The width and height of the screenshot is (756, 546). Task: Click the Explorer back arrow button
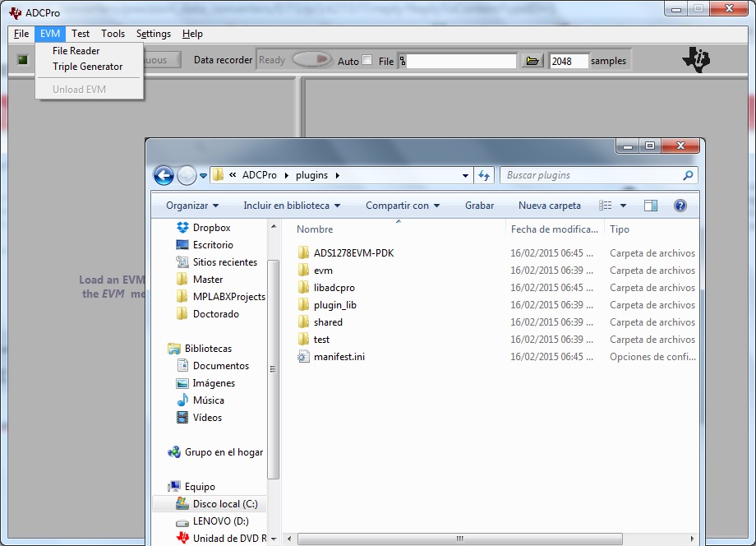(x=164, y=175)
